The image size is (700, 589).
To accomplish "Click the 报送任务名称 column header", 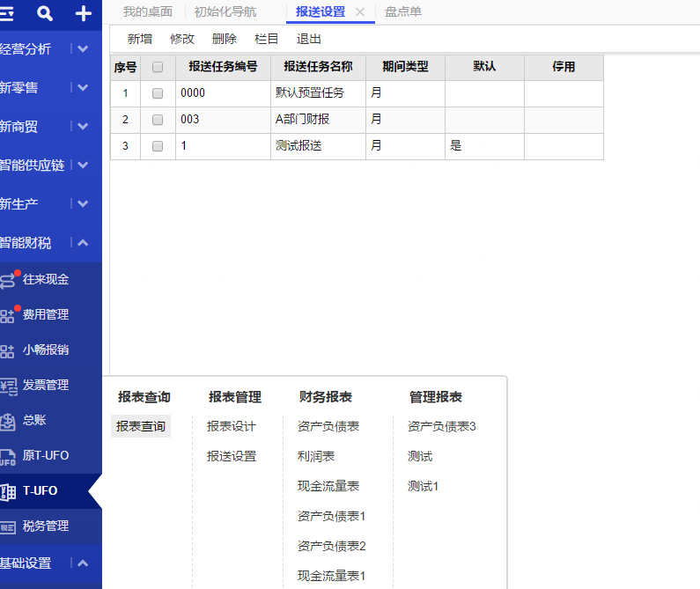I will pyautogui.click(x=319, y=67).
